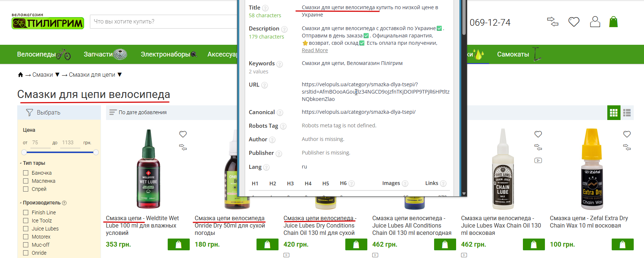This screenshot has width=644, height=258.
Task: Click the Выбрать filter button
Action: pyautogui.click(x=59, y=113)
